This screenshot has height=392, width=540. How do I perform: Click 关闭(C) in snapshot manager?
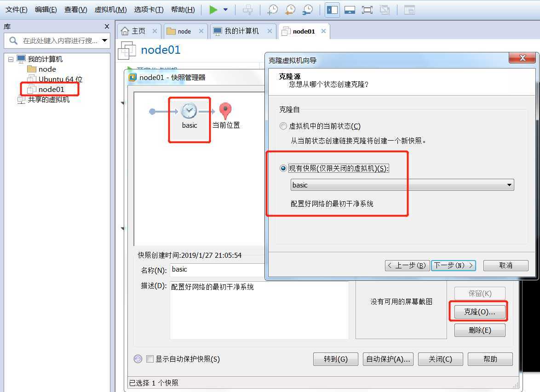[x=441, y=359]
